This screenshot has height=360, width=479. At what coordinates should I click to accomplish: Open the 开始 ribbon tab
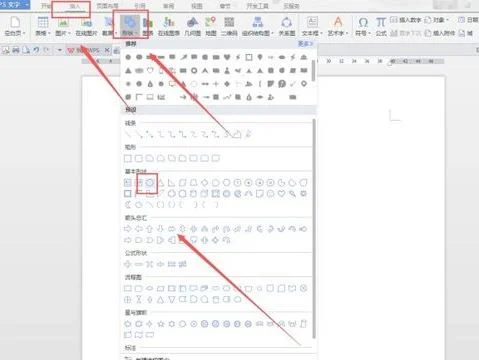tap(46, 6)
